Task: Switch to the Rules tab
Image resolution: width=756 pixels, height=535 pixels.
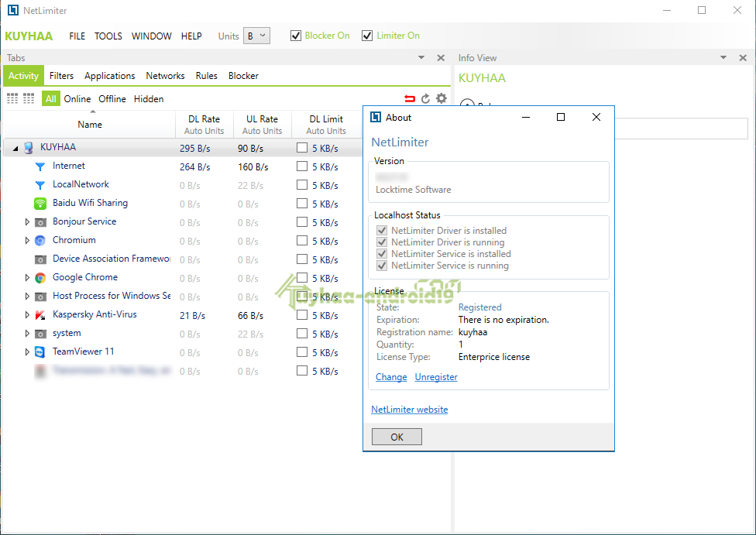Action: [206, 76]
